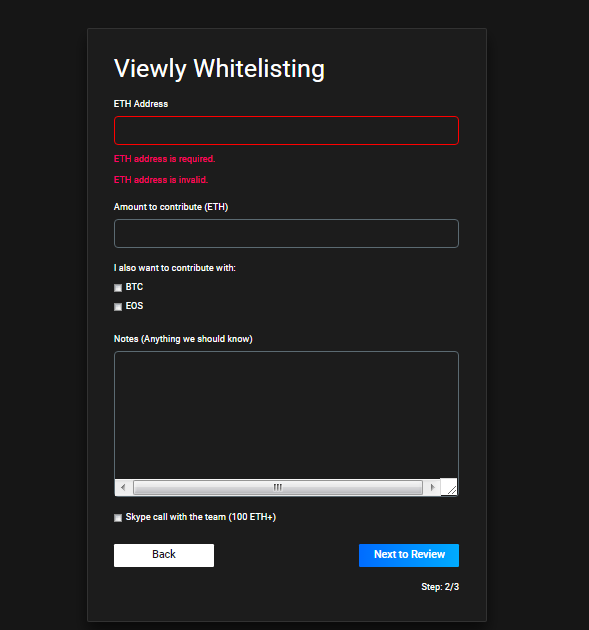Viewport: 589px width, 630px height.
Task: Proceed with the Next to Review button
Action: [x=409, y=555]
